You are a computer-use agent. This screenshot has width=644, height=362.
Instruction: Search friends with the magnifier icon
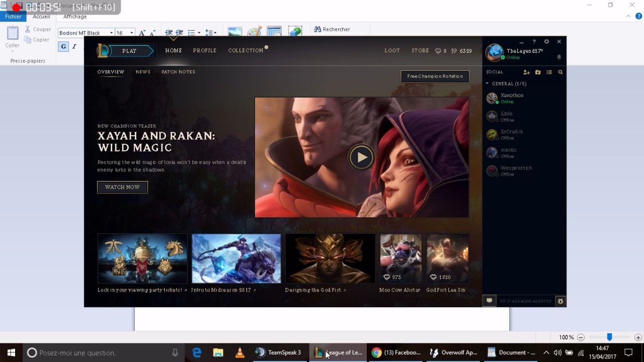[560, 72]
